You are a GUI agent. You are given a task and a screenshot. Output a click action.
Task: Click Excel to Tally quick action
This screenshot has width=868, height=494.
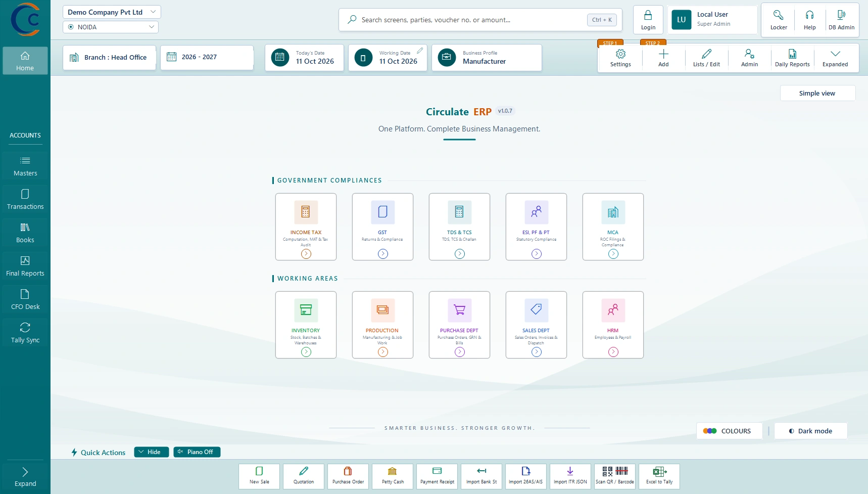pyautogui.click(x=659, y=476)
